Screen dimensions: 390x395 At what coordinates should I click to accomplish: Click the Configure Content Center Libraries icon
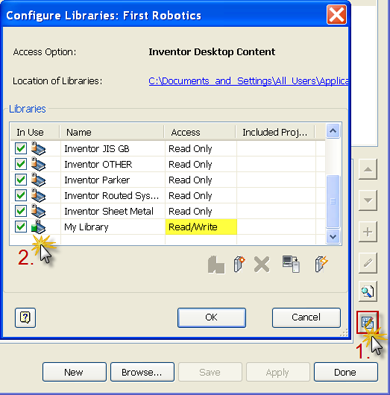[x=367, y=323]
